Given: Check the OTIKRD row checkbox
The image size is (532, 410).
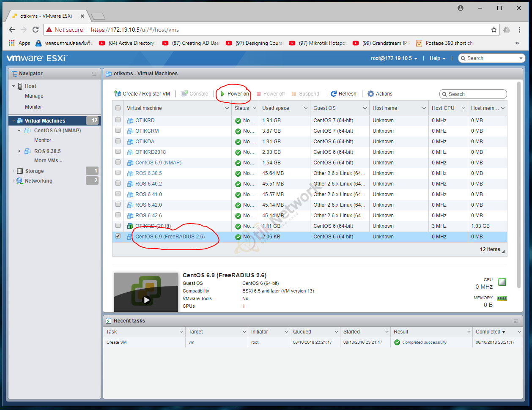Looking at the screenshot, I should (118, 120).
